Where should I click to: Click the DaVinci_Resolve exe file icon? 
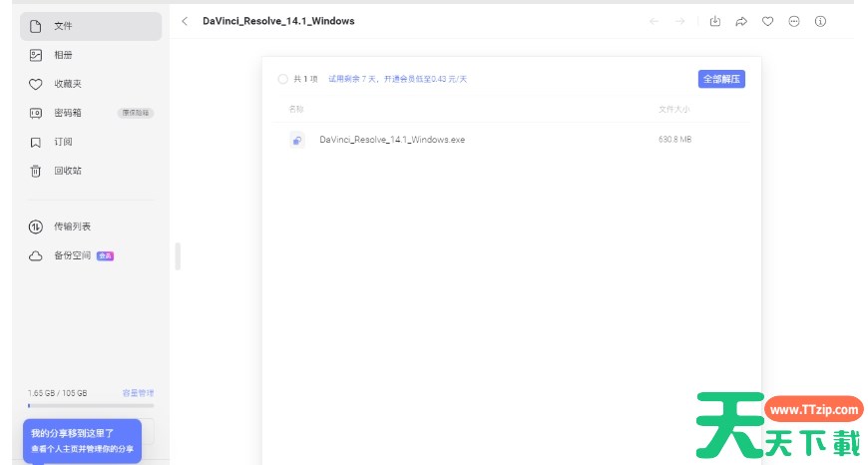[x=296, y=140]
